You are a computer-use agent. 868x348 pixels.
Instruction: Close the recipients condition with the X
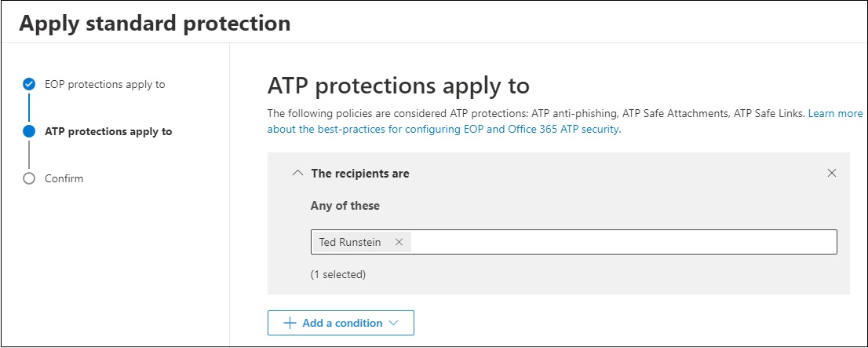click(x=831, y=173)
